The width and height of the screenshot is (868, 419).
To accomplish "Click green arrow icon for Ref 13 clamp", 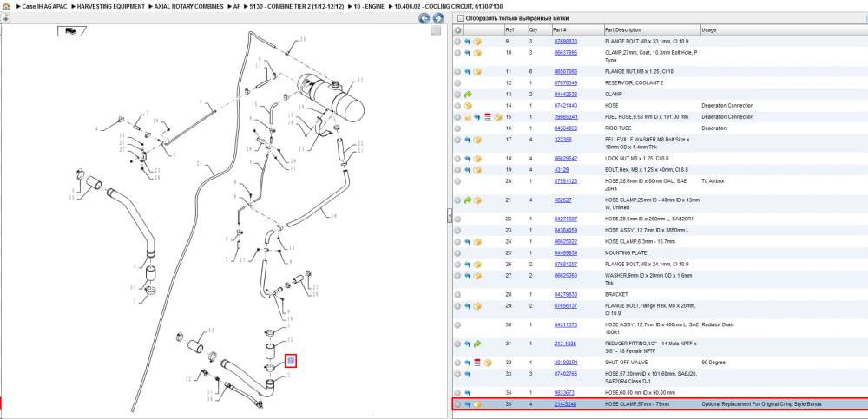I will point(467,94).
